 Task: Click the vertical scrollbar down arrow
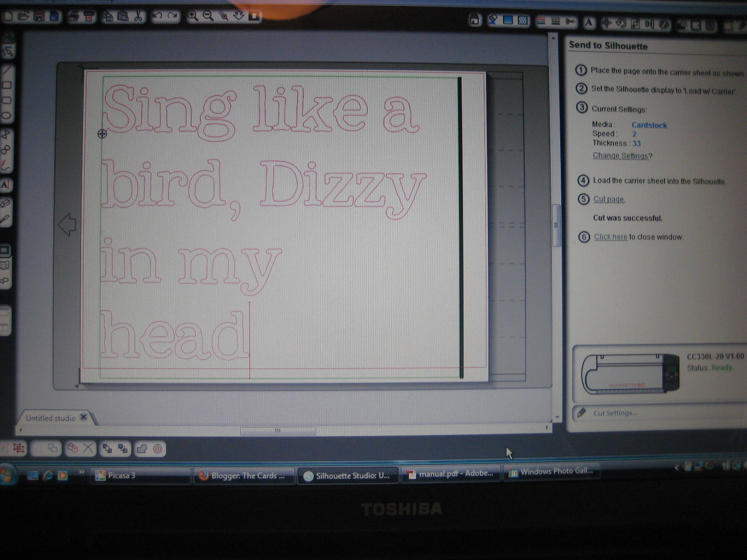[x=557, y=418]
